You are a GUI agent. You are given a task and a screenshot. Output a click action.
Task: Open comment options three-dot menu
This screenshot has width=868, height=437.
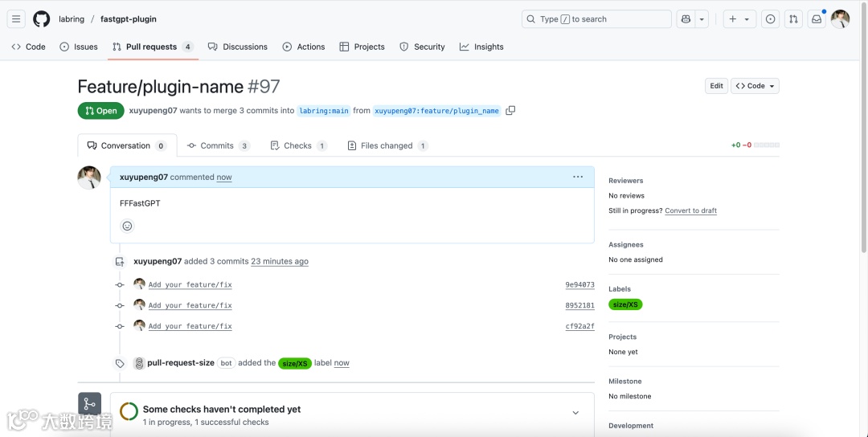pyautogui.click(x=578, y=177)
